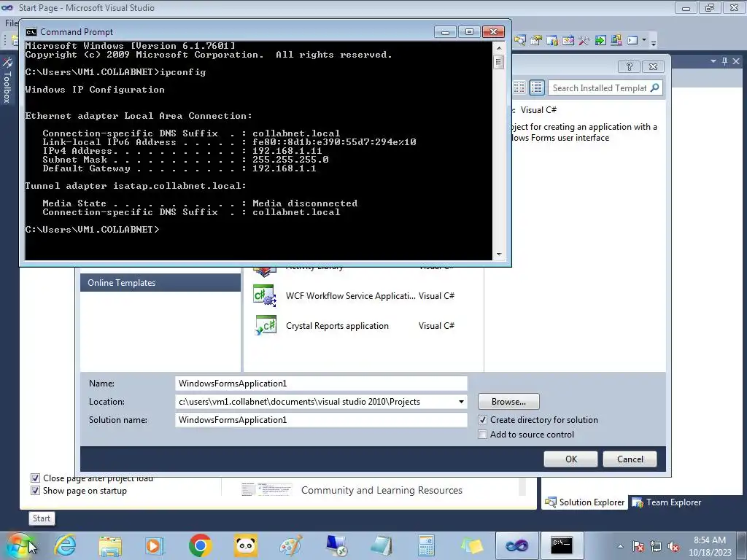Click the Properties Window toolbar icon
Image resolution: width=747 pixels, height=560 pixels.
pyautogui.click(x=536, y=41)
